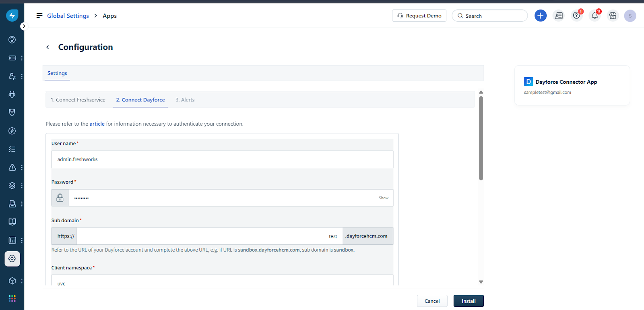Screen dimensions: 644x310
Task: Click the .dayforcehcm.com suffix label
Action: 368,236
